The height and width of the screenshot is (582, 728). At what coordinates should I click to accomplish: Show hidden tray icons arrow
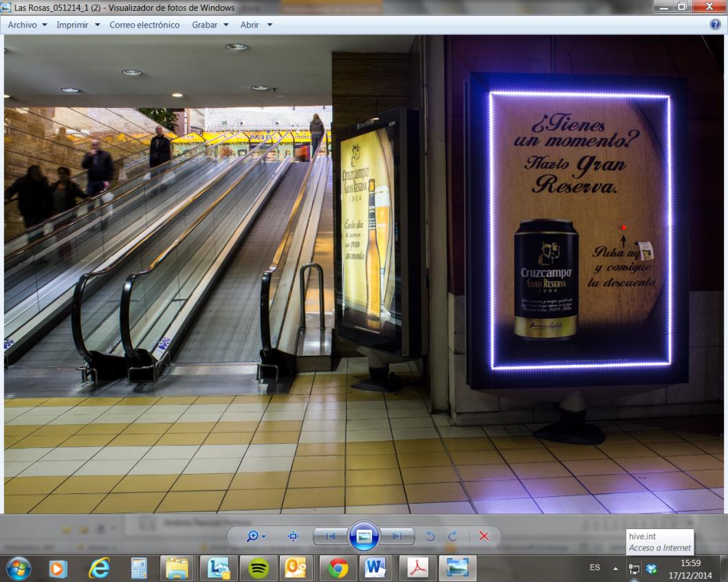(x=615, y=568)
